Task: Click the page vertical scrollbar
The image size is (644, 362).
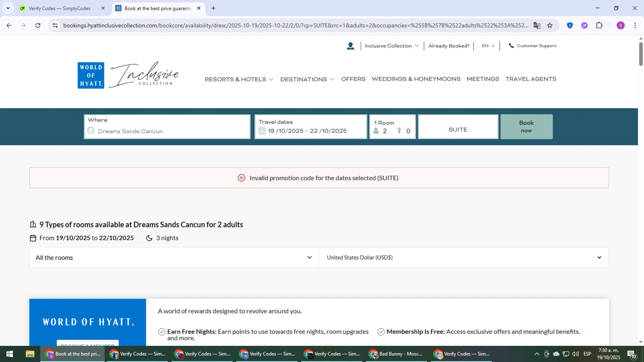Action: click(641, 54)
